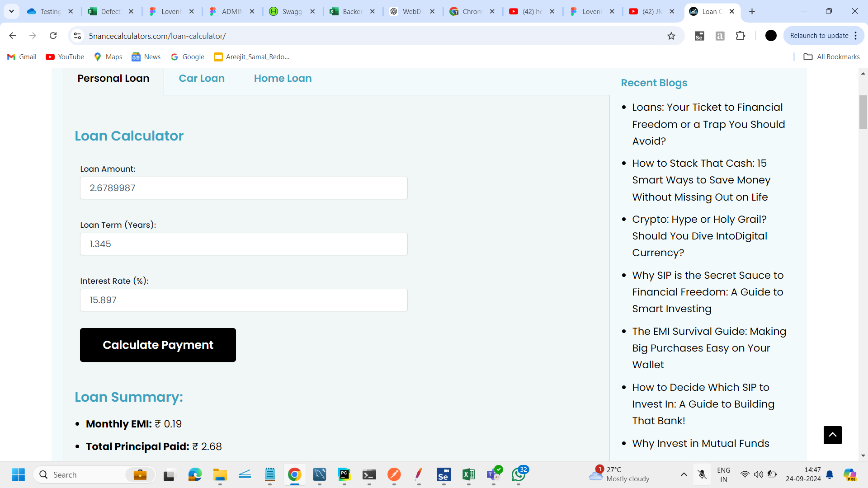Click the Loan Term (Years) input field
Screen dimensions: 868x488
(x=244, y=244)
